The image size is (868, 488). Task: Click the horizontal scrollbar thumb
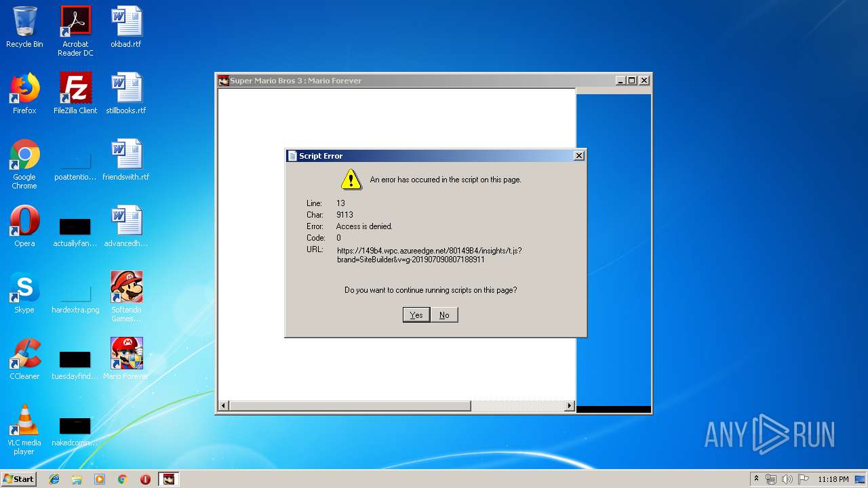pos(349,406)
